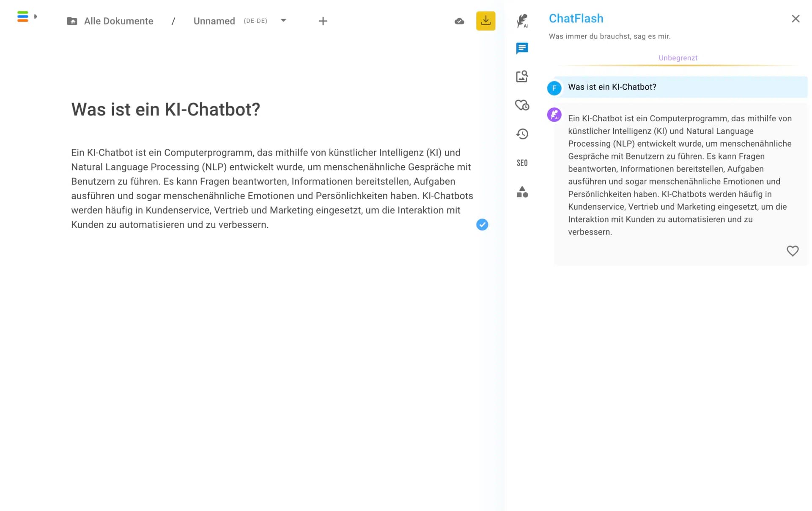Image resolution: width=812 pixels, height=511 pixels.
Task: Create new document with the plus button
Action: coord(323,21)
